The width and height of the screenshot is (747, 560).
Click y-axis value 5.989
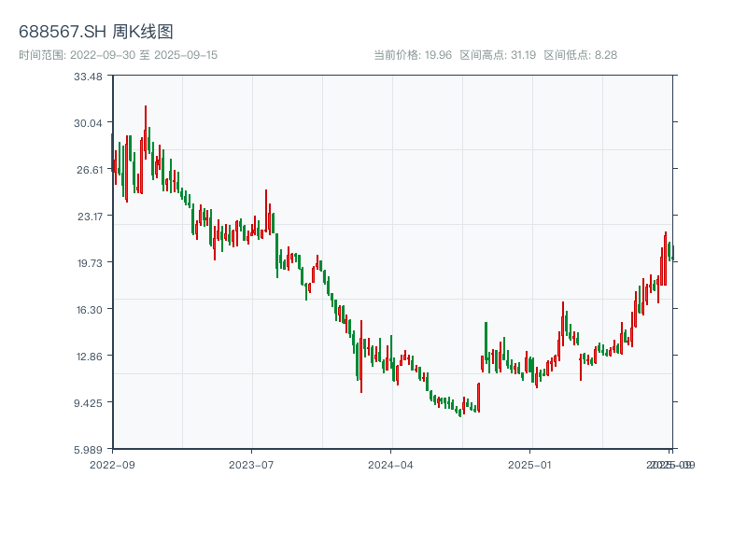tap(88, 450)
